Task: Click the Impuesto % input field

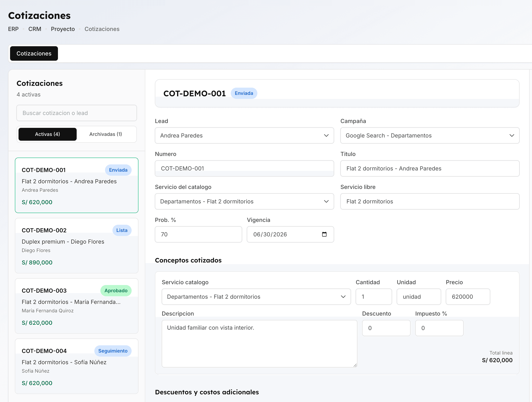Action: click(439, 328)
